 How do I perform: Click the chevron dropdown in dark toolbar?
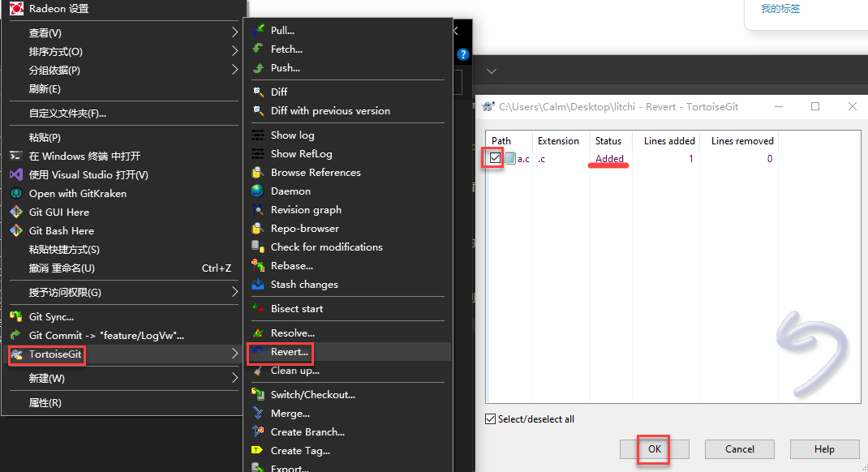[492, 71]
